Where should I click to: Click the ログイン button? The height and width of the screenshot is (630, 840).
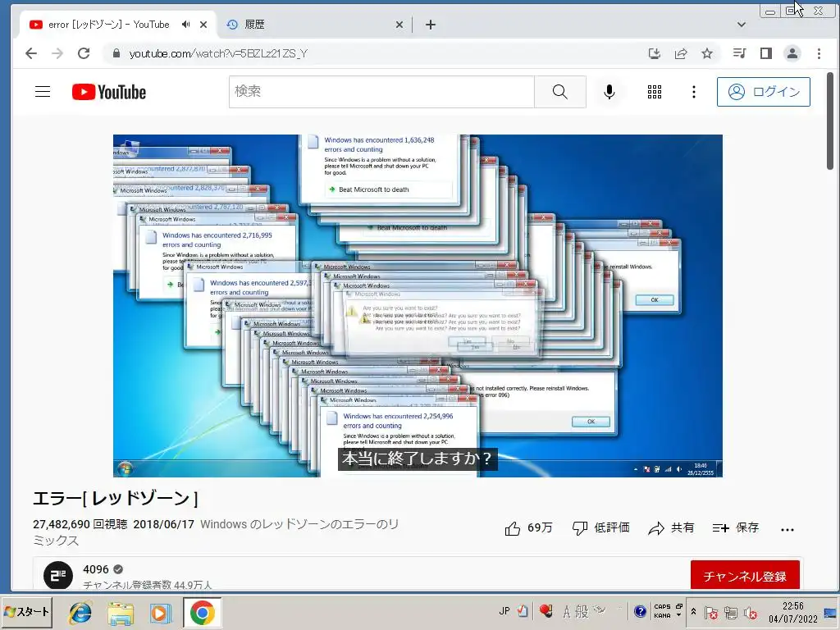764,92
